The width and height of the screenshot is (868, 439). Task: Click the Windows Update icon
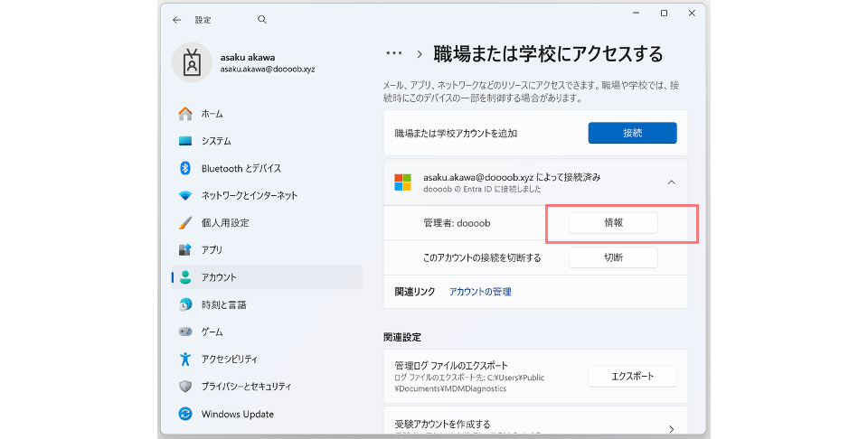click(185, 415)
